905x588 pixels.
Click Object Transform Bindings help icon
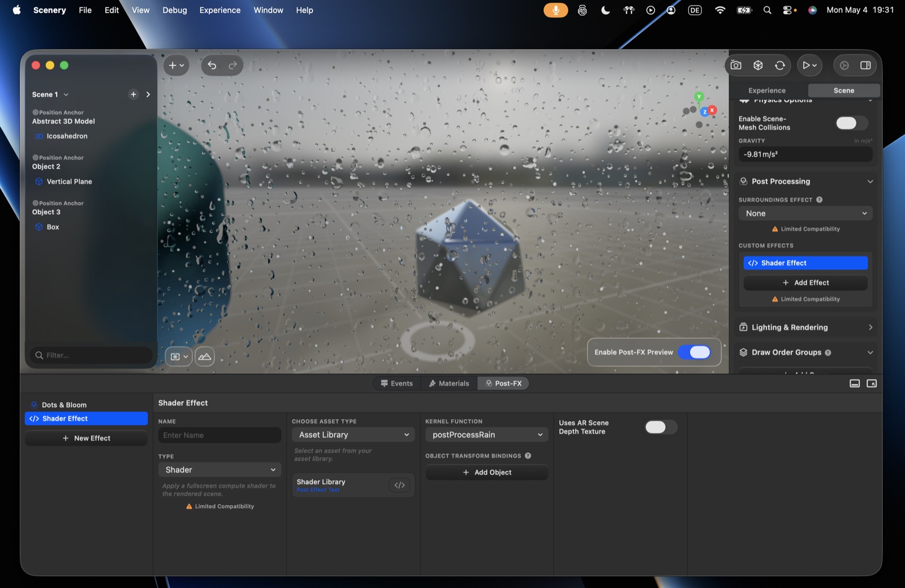pos(528,456)
